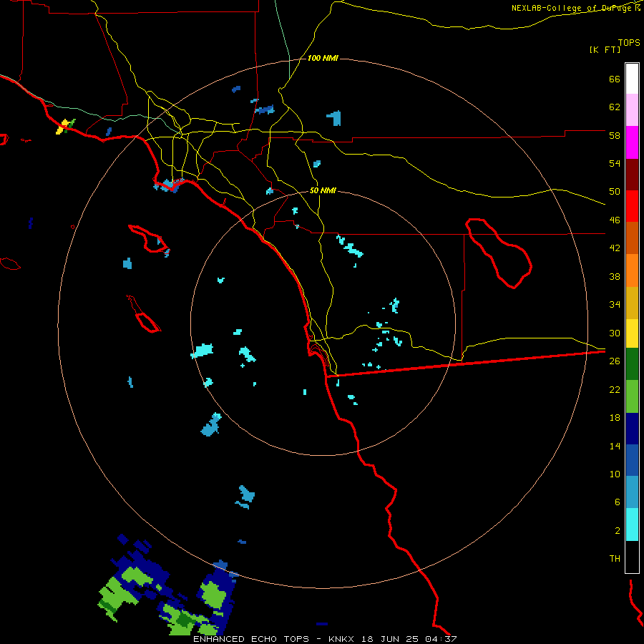Click the 04:37 timestamp in caption
The width and height of the screenshot is (644, 644).
click(441, 639)
